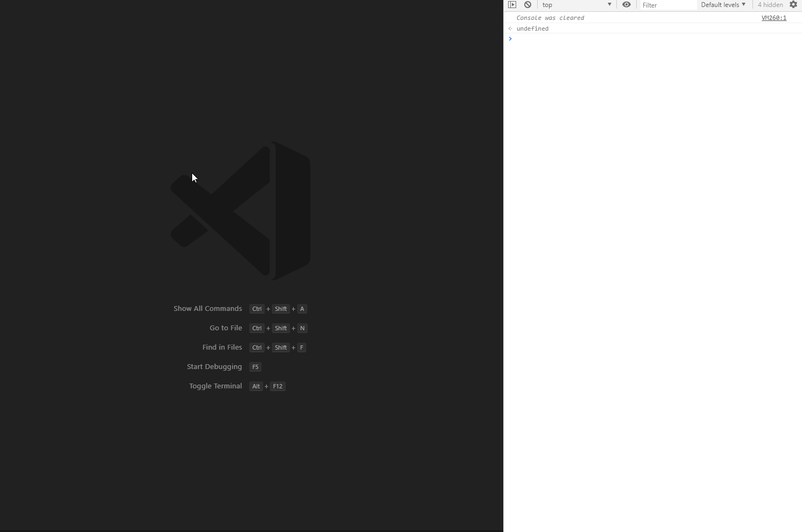Click the 4 hidden messages label
This screenshot has width=802, height=532.
770,5
